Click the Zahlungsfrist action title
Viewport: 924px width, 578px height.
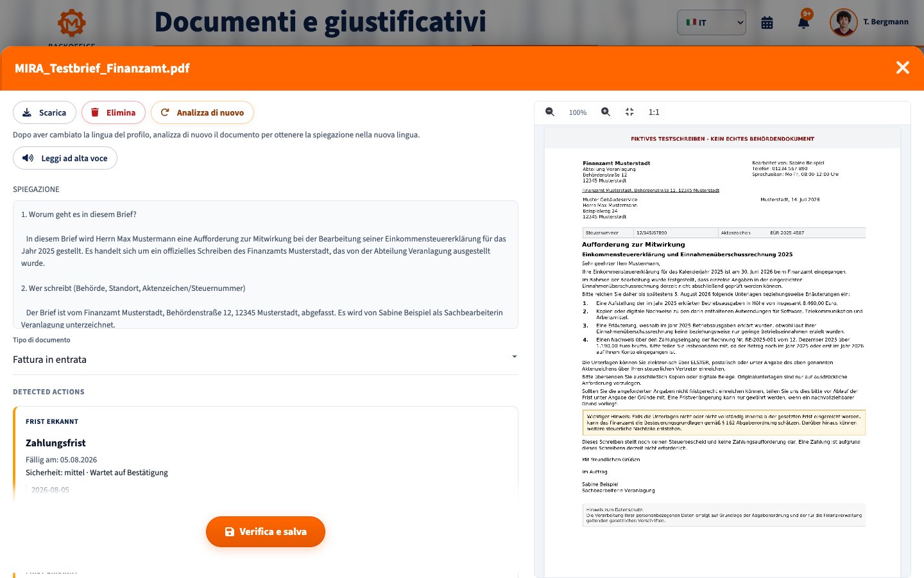click(x=56, y=443)
